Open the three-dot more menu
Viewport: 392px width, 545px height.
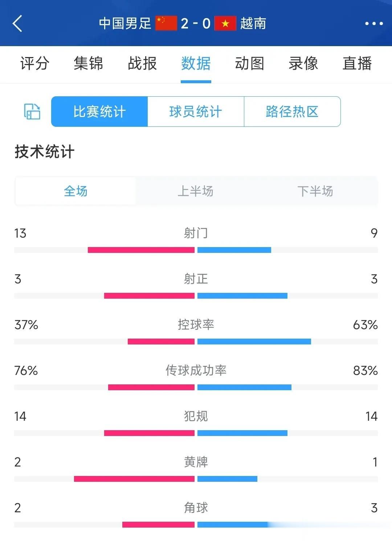coord(374,24)
